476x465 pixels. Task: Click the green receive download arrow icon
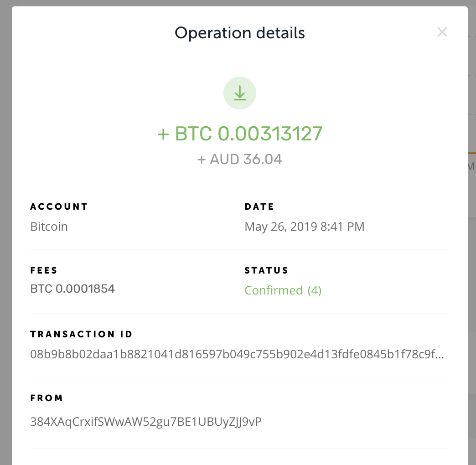(x=240, y=93)
